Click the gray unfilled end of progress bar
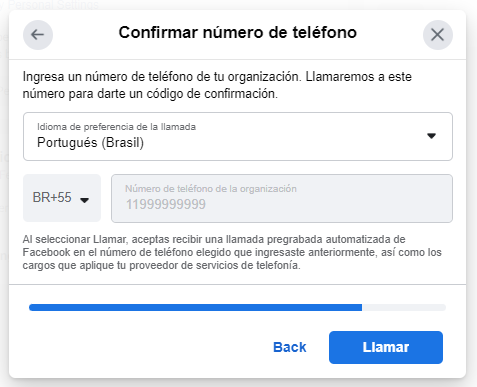The image size is (477, 387). pyautogui.click(x=404, y=307)
